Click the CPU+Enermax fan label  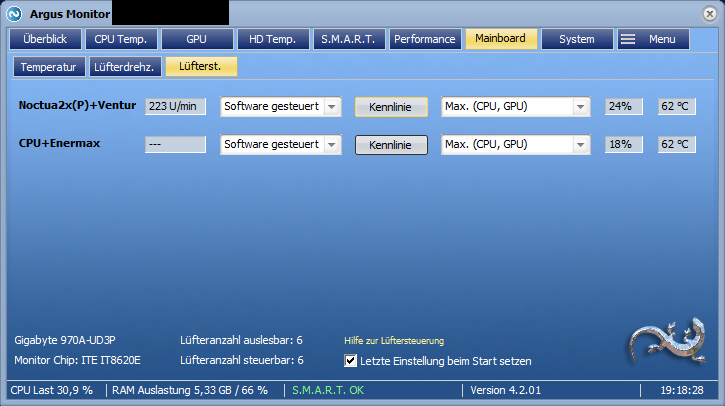click(59, 143)
